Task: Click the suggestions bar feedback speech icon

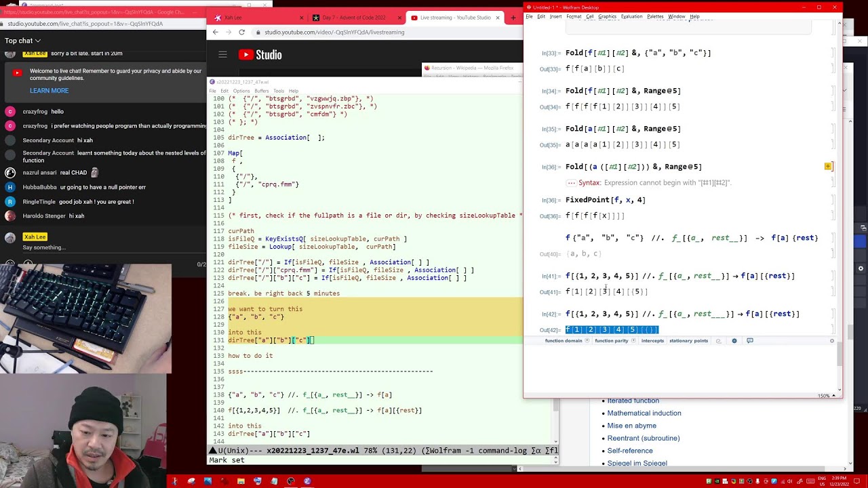Action: pos(750,341)
